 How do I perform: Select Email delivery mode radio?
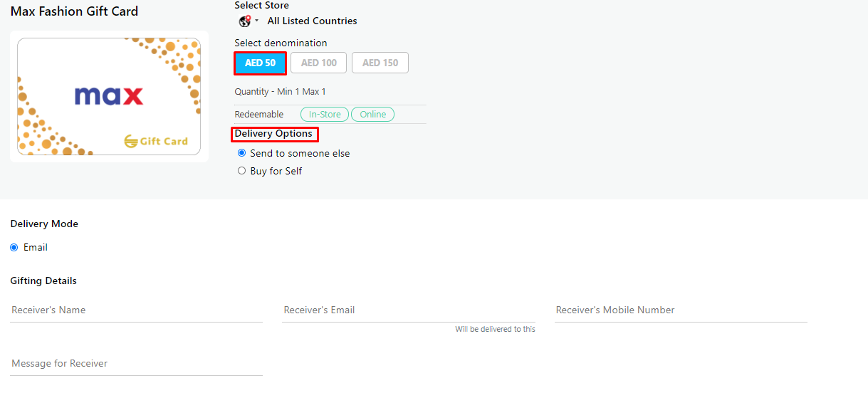[14, 247]
